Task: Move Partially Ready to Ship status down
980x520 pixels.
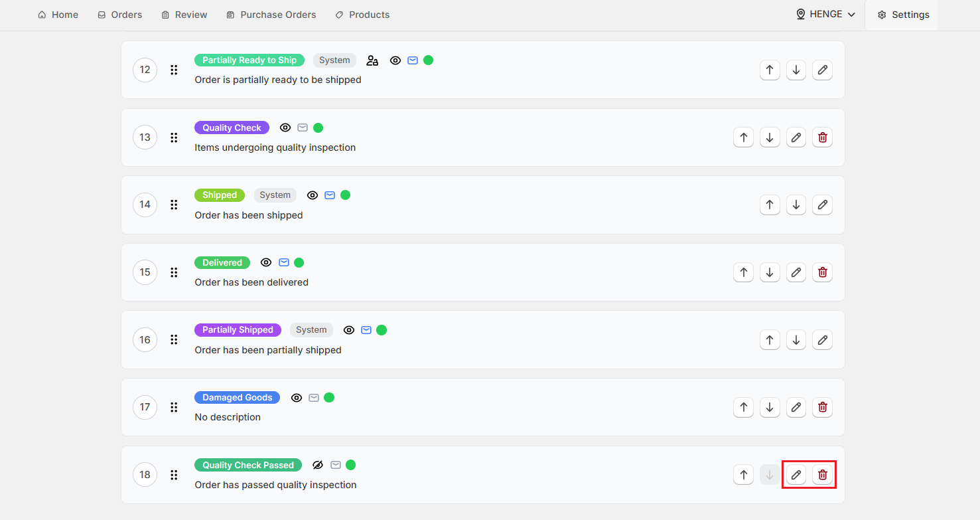Action: 796,70
